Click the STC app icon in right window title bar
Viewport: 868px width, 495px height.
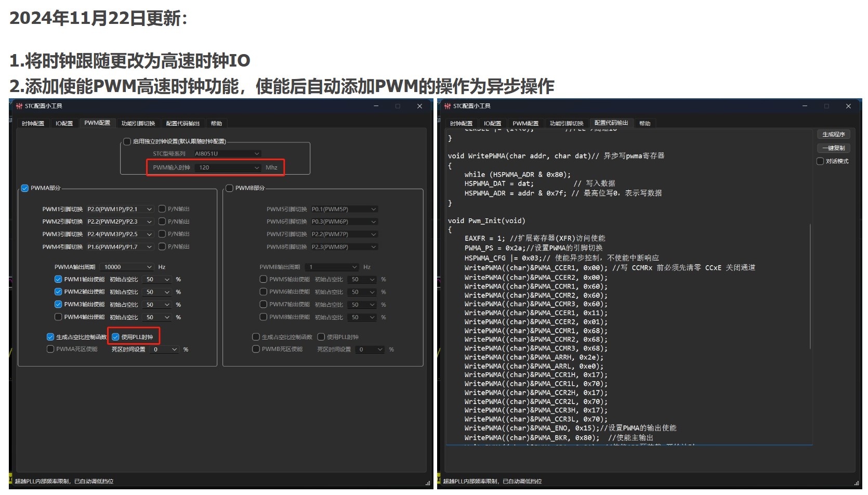tap(448, 106)
